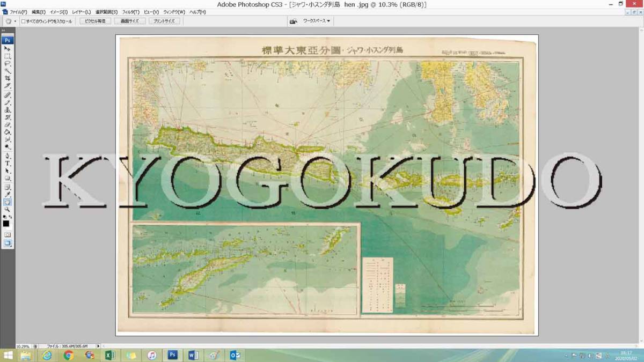The image size is (644, 362).
Task: Click the Ps logo atop the toolbox
Action: click(8, 40)
